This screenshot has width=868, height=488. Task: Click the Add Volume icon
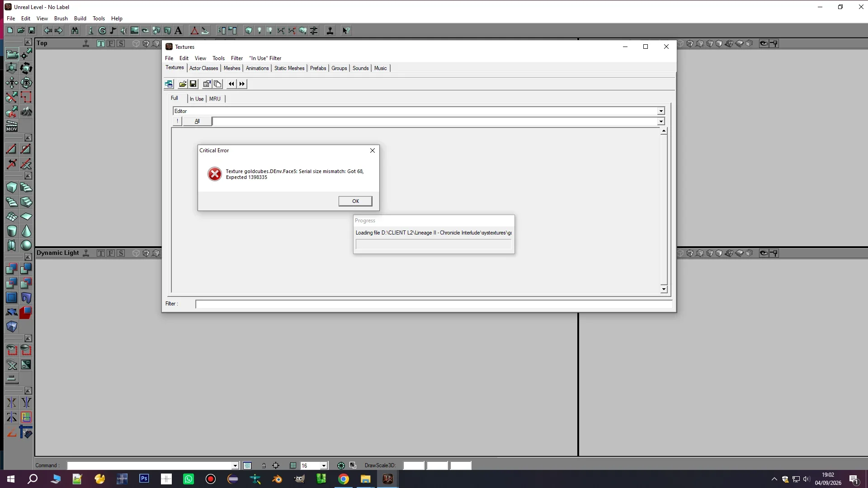pyautogui.click(x=12, y=327)
